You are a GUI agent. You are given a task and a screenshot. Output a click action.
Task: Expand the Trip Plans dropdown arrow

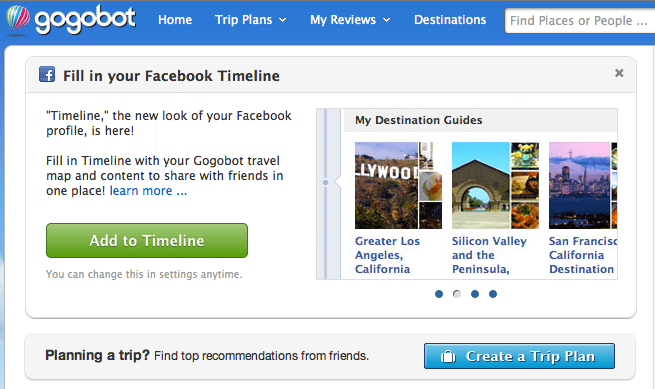tap(283, 20)
